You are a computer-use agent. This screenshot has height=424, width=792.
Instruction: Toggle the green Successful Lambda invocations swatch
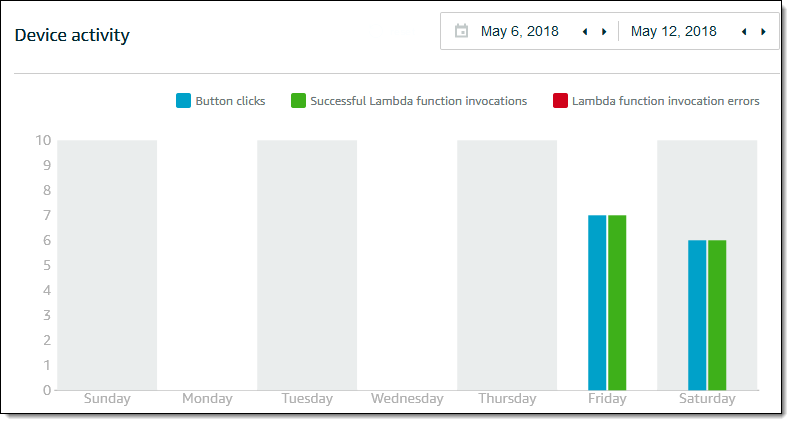pos(298,101)
